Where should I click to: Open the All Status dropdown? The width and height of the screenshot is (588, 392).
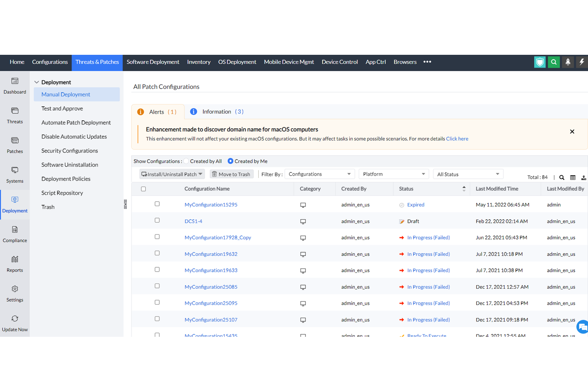[468, 174]
